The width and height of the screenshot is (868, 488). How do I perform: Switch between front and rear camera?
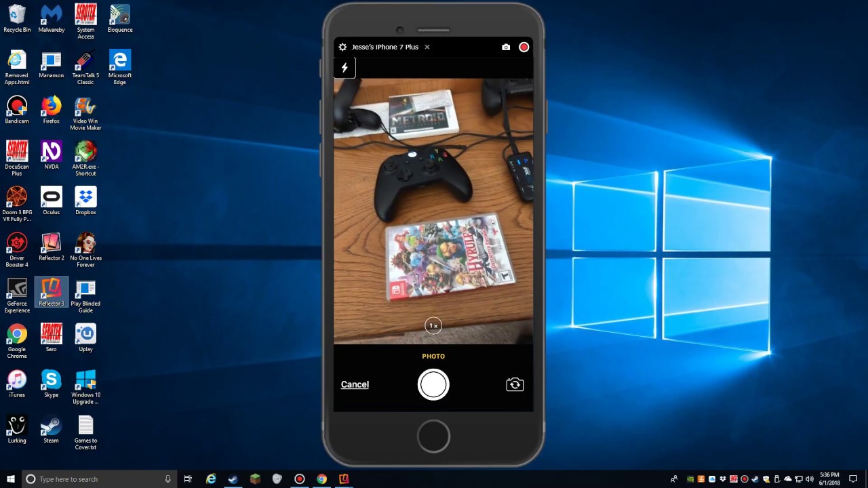(x=515, y=385)
